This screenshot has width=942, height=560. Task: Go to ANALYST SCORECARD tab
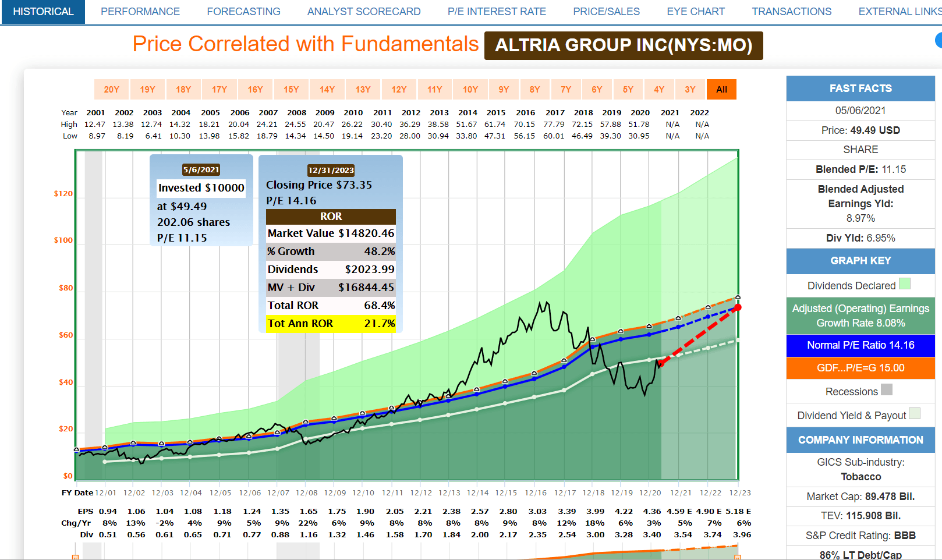click(x=364, y=12)
